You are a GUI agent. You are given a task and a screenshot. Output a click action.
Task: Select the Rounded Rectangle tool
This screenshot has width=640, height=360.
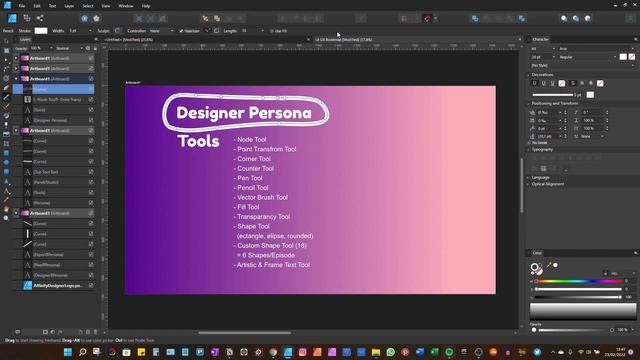pyautogui.click(x=6, y=172)
